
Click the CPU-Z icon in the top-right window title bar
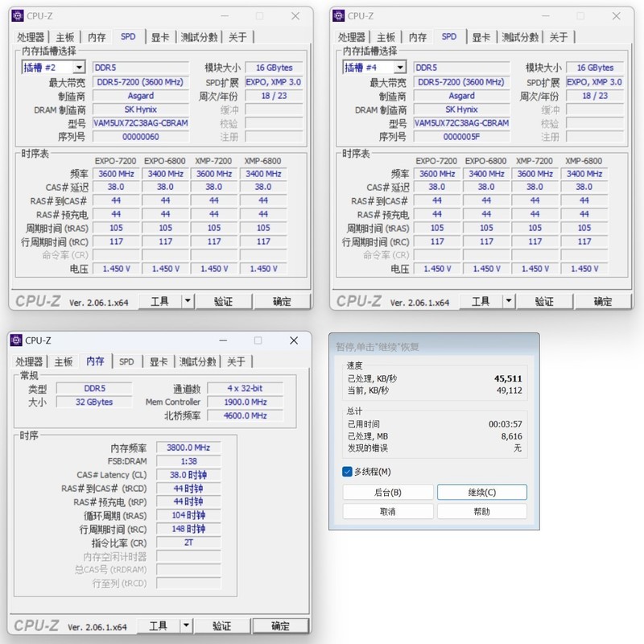tap(337, 16)
